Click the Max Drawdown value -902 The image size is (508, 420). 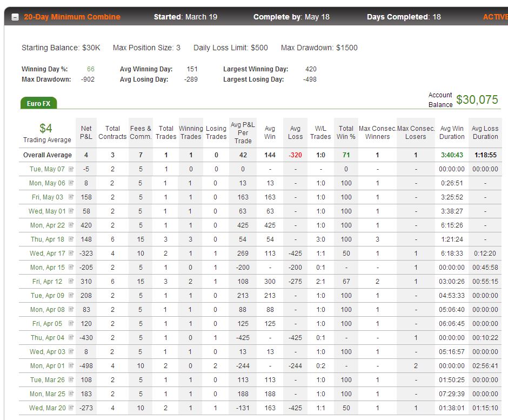(88, 79)
